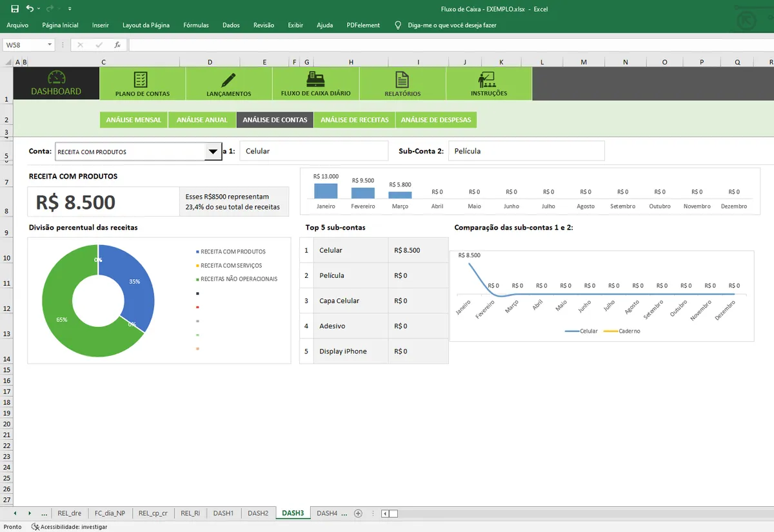Open the Instruções presenter icon

(486, 79)
